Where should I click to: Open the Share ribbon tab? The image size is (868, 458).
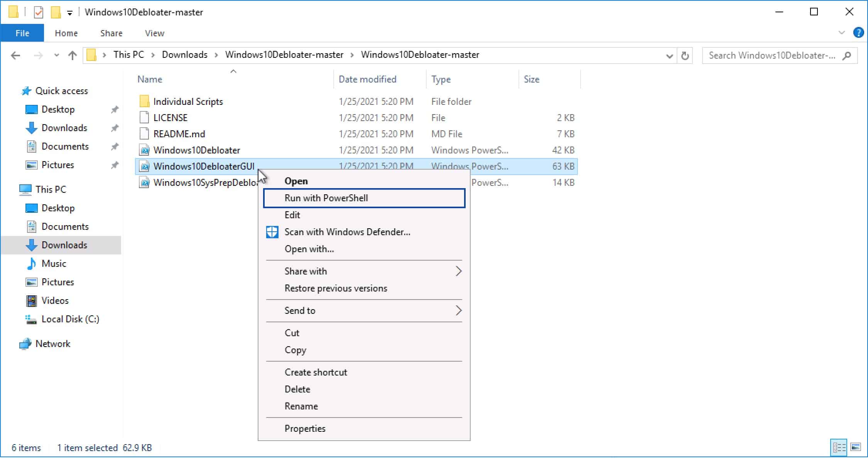point(111,33)
